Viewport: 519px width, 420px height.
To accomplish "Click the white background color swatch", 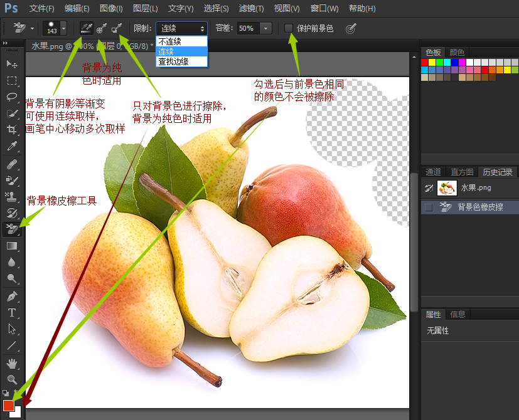I will coord(18,414).
